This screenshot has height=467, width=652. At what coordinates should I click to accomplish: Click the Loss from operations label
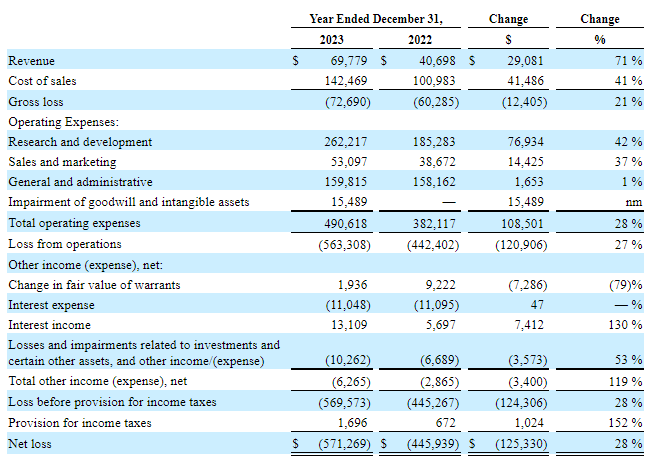tap(65, 243)
